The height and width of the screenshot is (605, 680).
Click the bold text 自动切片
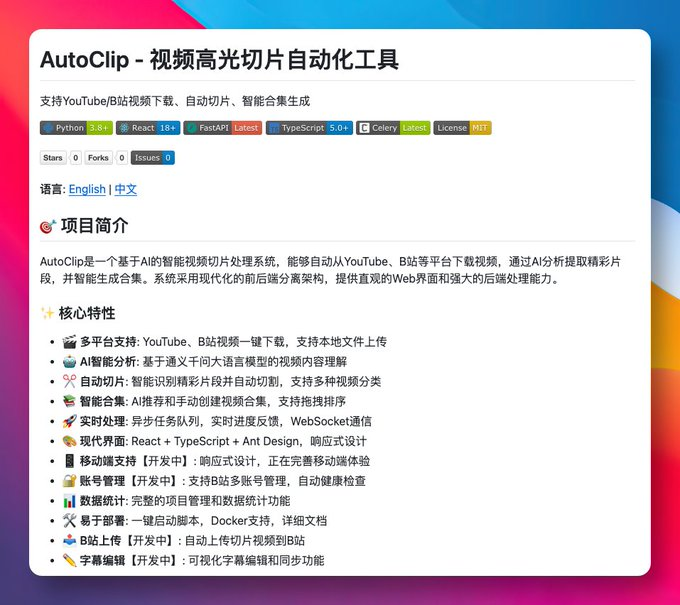point(102,382)
